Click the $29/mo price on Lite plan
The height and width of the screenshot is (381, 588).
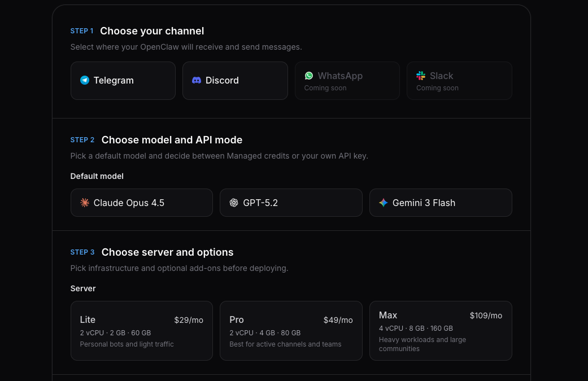click(189, 319)
